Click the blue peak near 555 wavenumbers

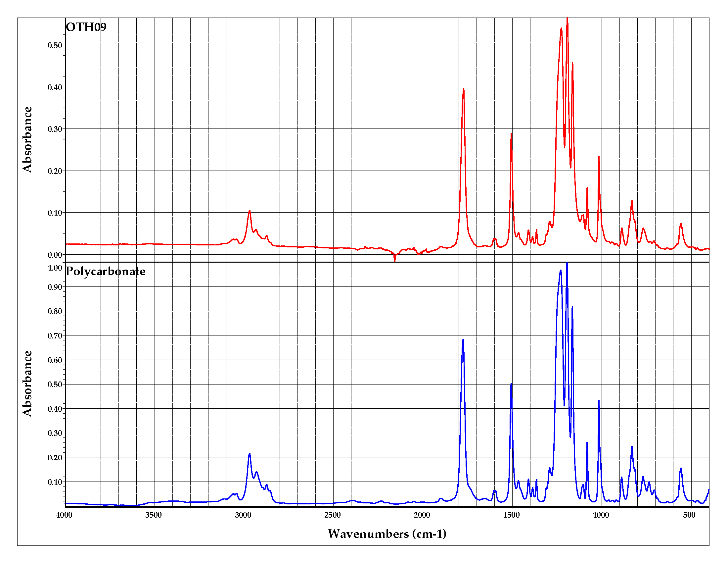[681, 469]
